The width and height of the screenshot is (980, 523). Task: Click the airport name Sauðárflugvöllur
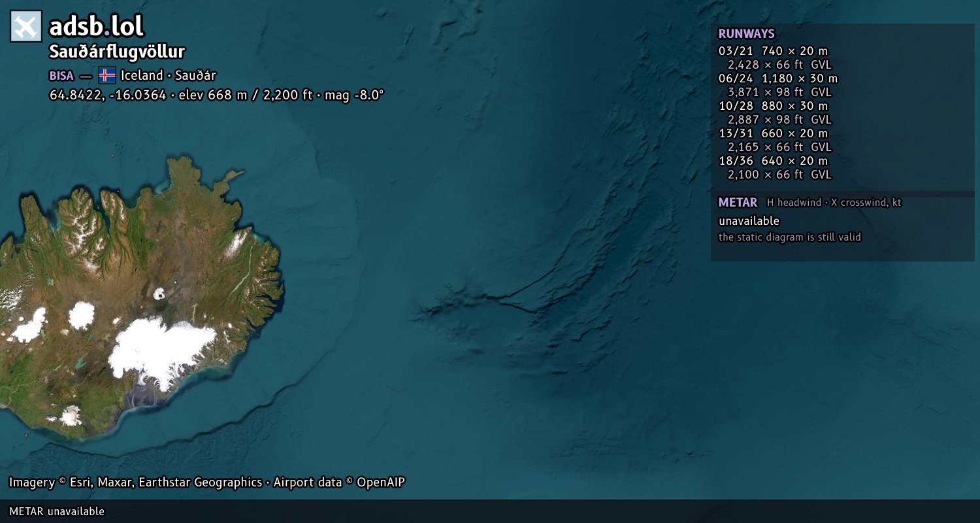coord(118,52)
